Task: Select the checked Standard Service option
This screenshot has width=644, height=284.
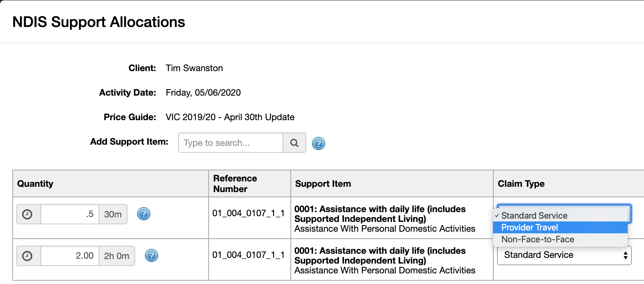Action: pyautogui.click(x=535, y=215)
